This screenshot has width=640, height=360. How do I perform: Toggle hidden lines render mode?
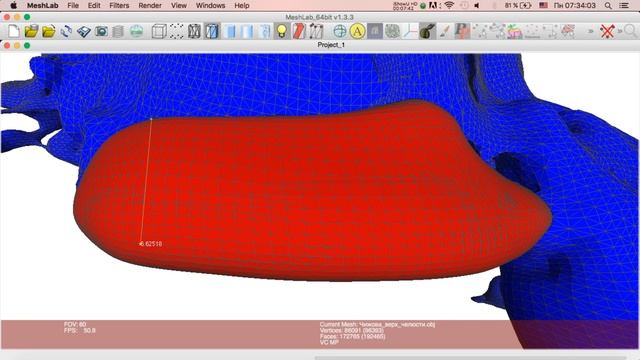[212, 31]
